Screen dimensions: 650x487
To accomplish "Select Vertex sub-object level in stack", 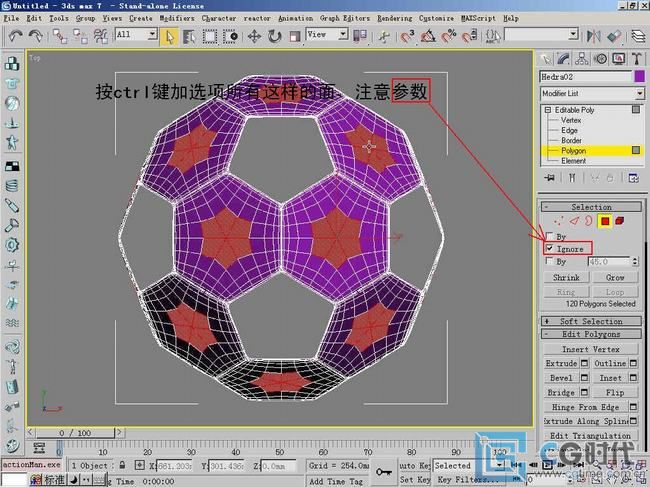I will pyautogui.click(x=571, y=120).
